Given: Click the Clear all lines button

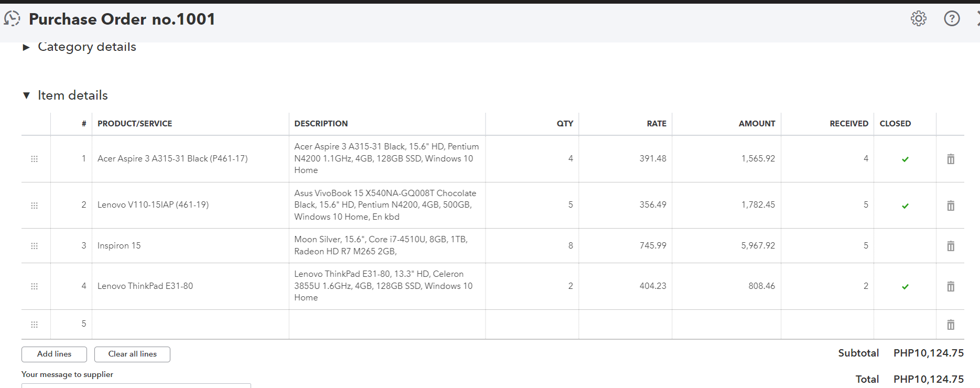Looking at the screenshot, I should click(132, 354).
